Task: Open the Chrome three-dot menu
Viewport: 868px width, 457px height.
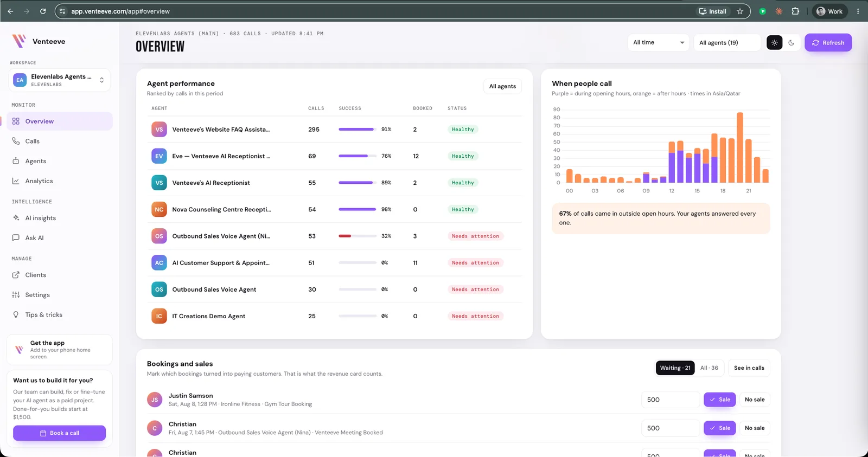Action: click(858, 11)
